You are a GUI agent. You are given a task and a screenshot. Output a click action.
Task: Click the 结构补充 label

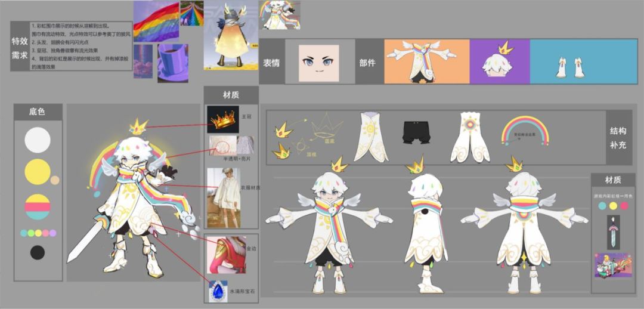618,138
